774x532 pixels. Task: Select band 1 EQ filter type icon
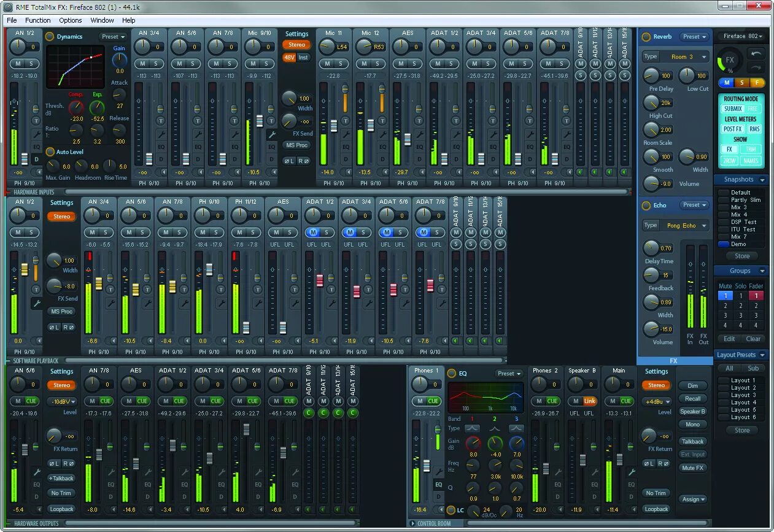472,428
